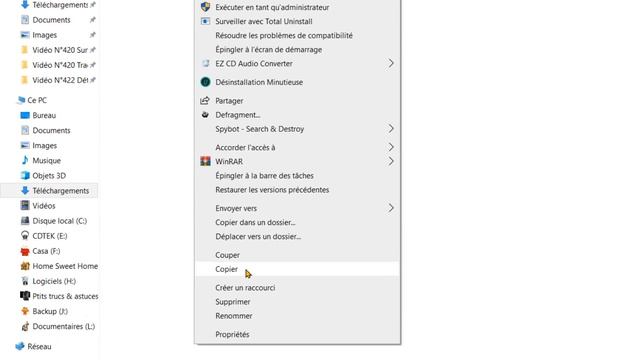This screenshot has height=360, width=640.
Task: Click the WinRAR books icon
Action: pos(205,161)
